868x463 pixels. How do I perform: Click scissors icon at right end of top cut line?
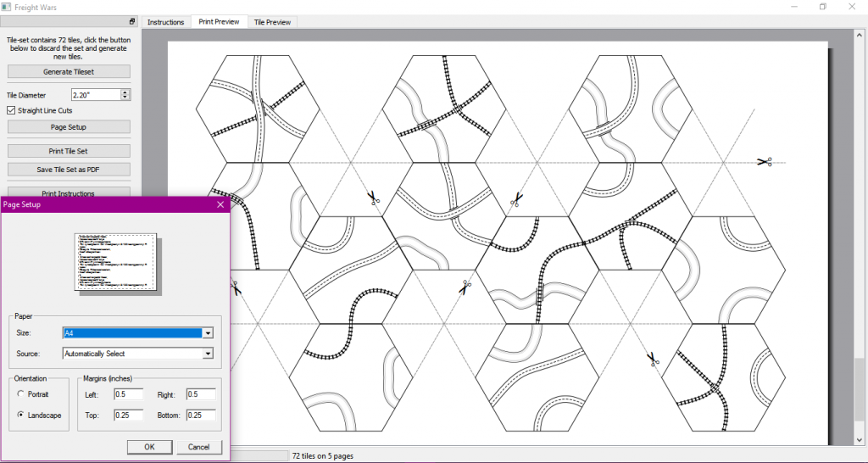764,161
